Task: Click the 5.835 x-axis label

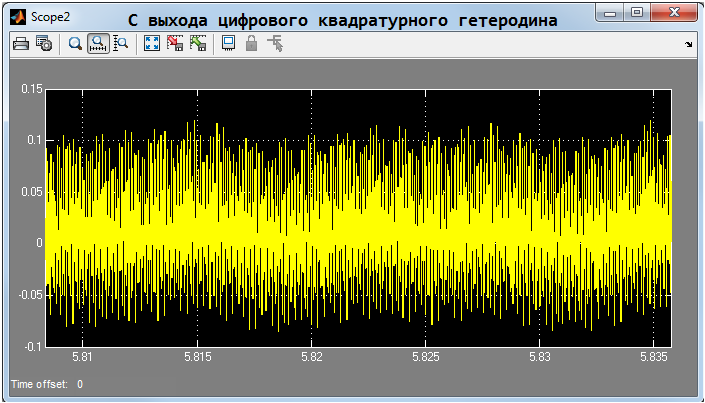Action: [654, 357]
